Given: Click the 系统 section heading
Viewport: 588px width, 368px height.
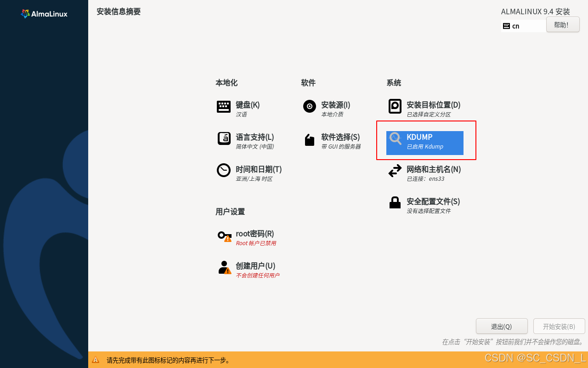Looking at the screenshot, I should pos(394,83).
